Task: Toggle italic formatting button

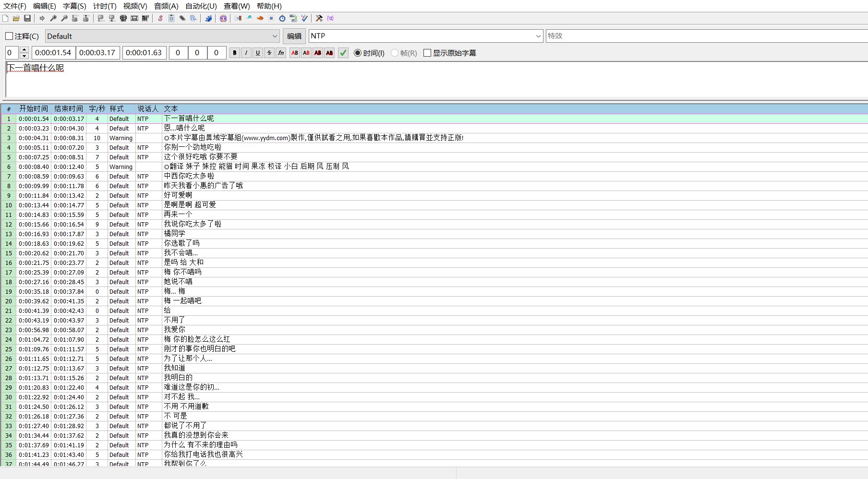Action: (x=246, y=53)
